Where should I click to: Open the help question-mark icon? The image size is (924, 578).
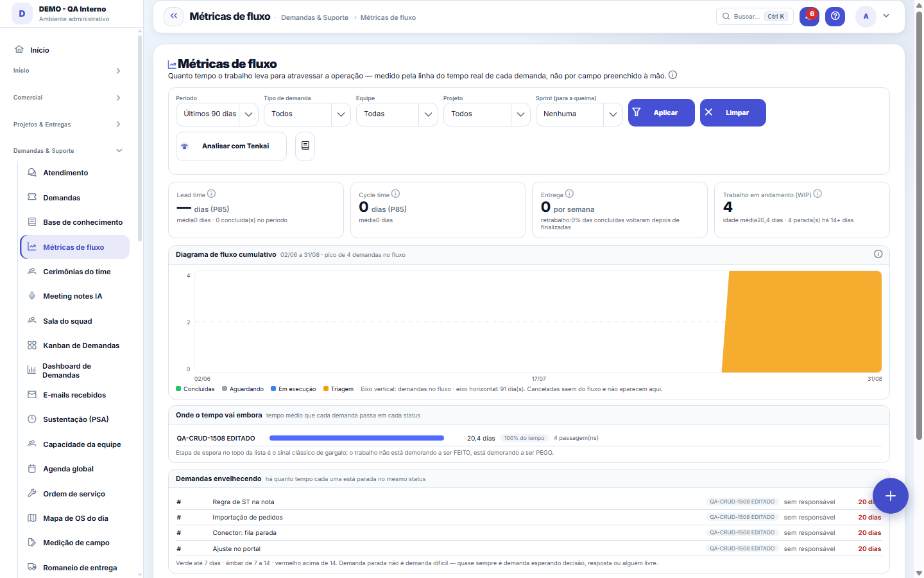click(835, 16)
